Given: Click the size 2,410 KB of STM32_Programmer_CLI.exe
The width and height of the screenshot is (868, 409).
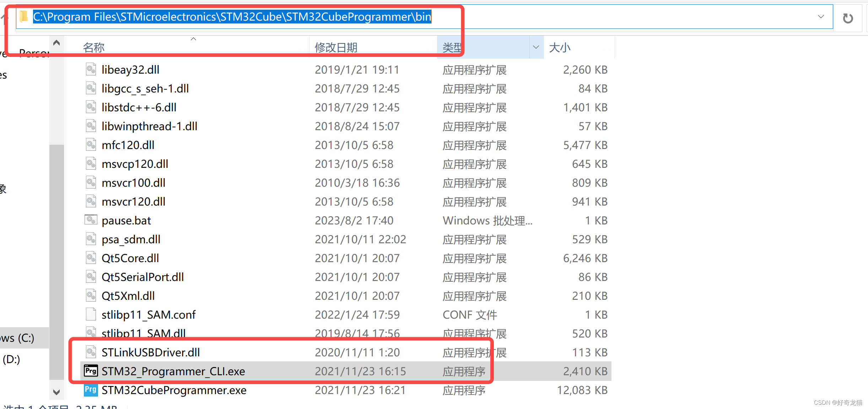Looking at the screenshot, I should 586,371.
